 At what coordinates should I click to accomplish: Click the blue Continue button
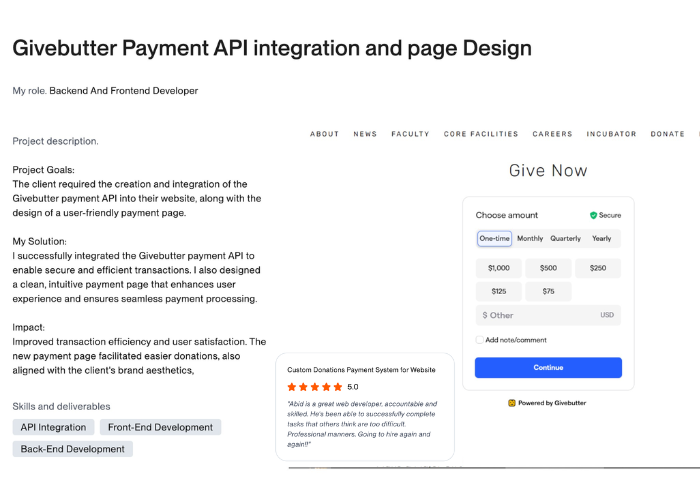pyautogui.click(x=548, y=367)
